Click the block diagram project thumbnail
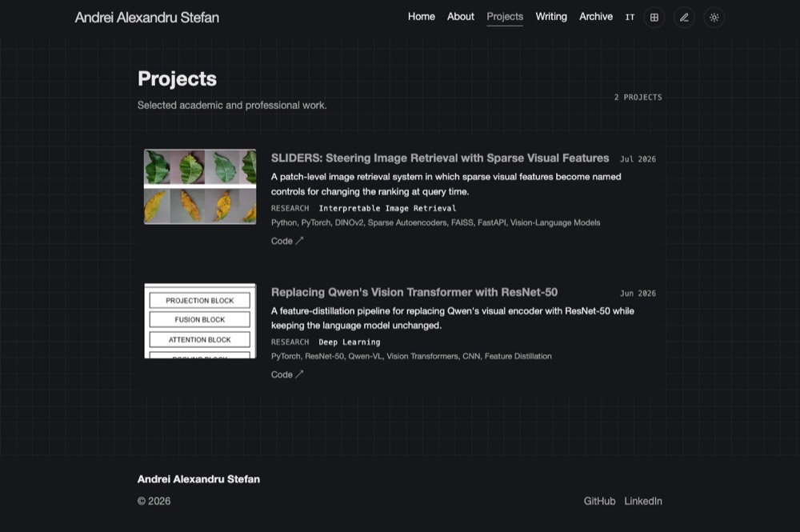Screen dimensions: 800x532 tap(200, 321)
